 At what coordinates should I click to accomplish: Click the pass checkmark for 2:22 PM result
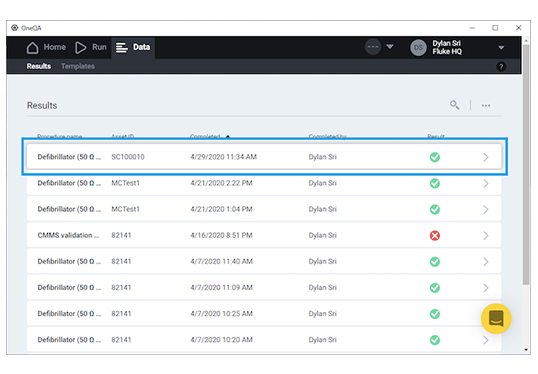point(435,183)
